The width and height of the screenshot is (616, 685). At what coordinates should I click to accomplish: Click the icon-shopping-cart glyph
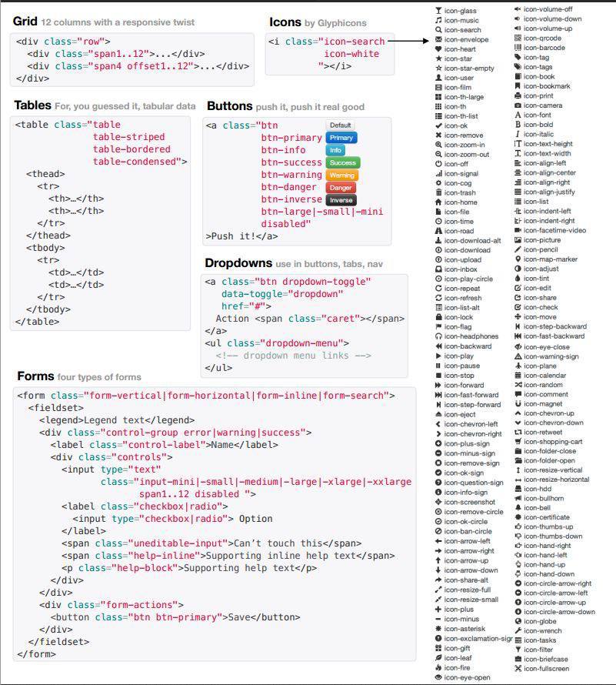[x=518, y=442]
